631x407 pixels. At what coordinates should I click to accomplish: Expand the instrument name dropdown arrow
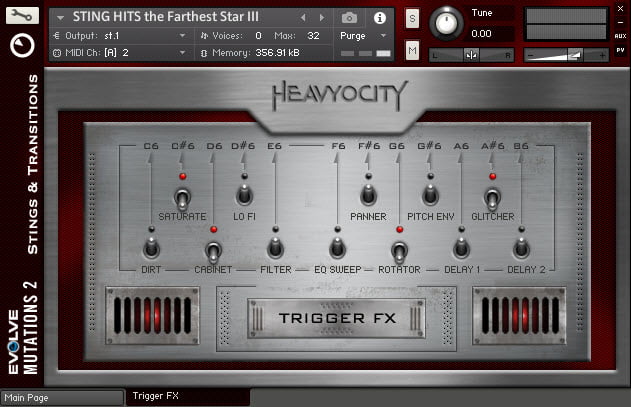(x=60, y=18)
